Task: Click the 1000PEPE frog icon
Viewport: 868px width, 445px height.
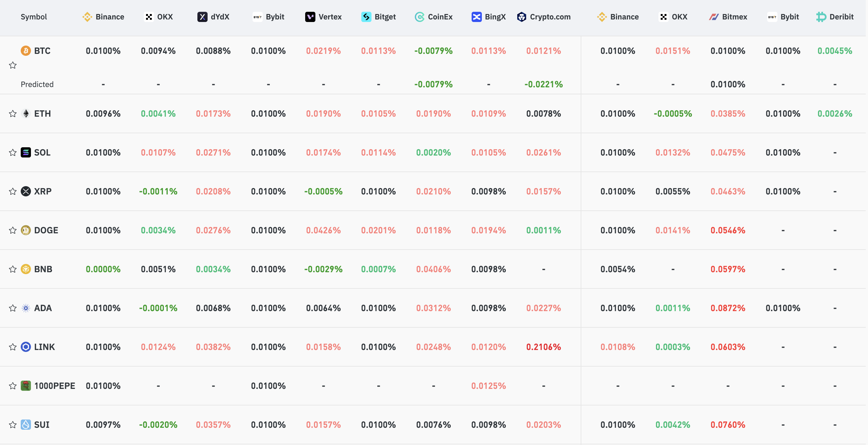Action: pos(26,386)
